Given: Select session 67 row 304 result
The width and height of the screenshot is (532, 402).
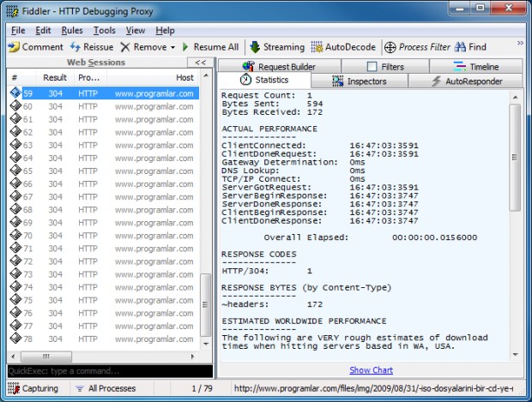Looking at the screenshot, I should click(x=55, y=197).
